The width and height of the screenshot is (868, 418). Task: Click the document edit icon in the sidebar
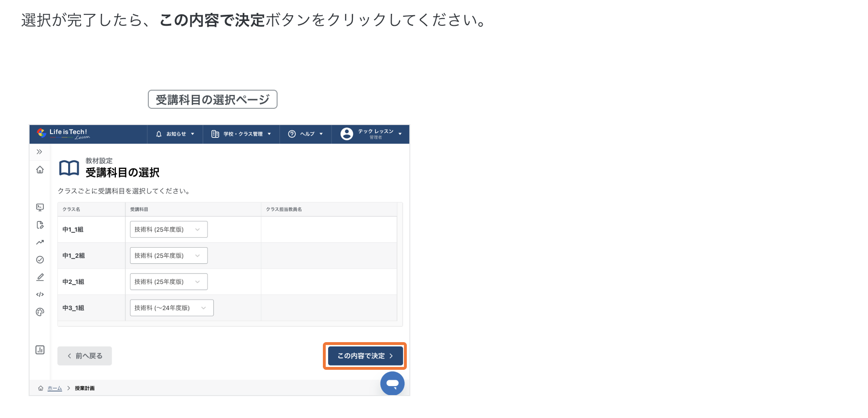[40, 225]
